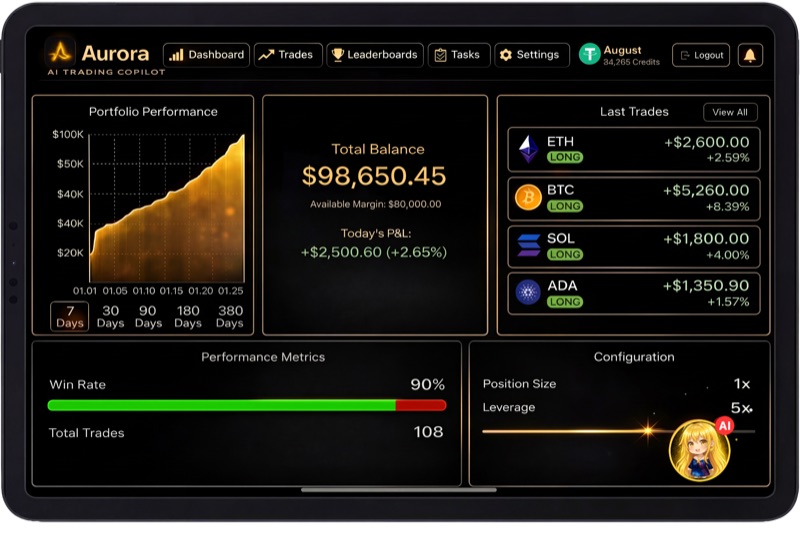
Task: Click the +$1,800.00 SOL profit
Action: coord(706,239)
